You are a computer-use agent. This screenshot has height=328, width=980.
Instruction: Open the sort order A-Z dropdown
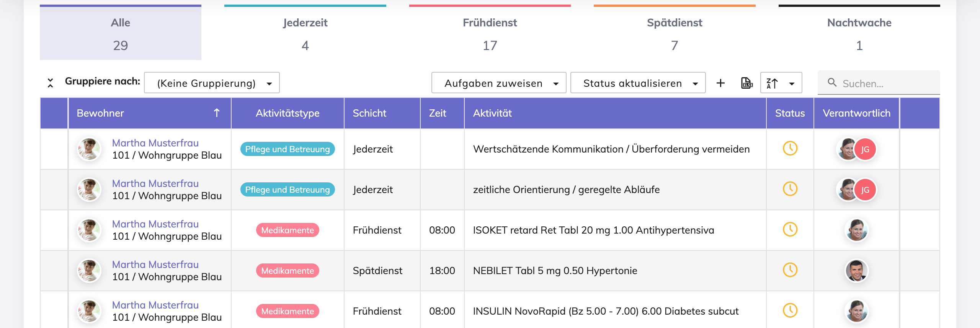(781, 83)
